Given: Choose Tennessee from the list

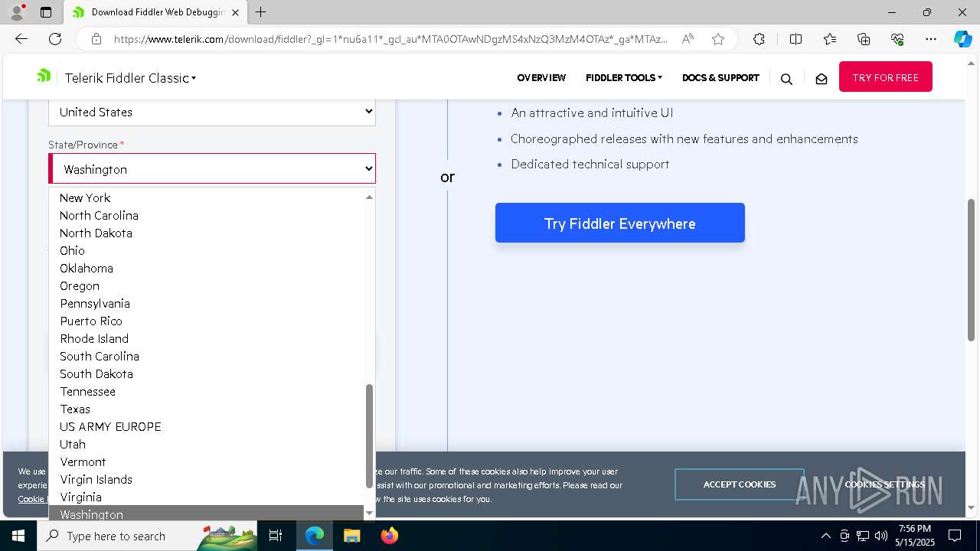Looking at the screenshot, I should pyautogui.click(x=207, y=391).
